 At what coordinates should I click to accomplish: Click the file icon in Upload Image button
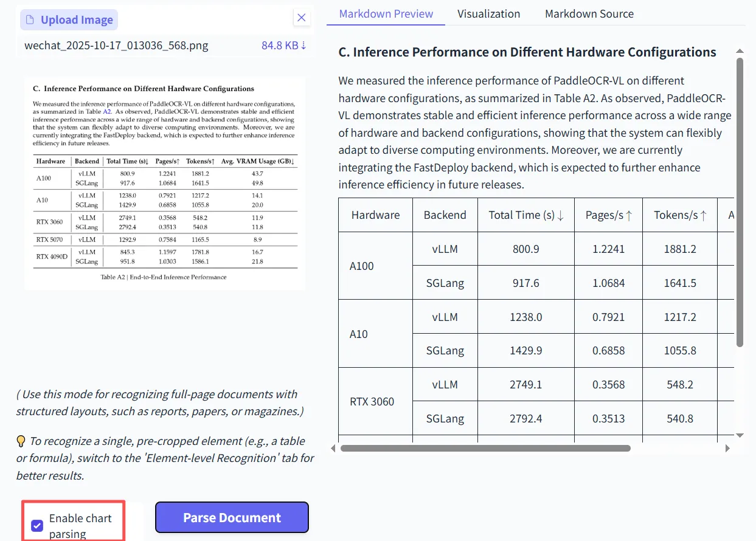(30, 20)
